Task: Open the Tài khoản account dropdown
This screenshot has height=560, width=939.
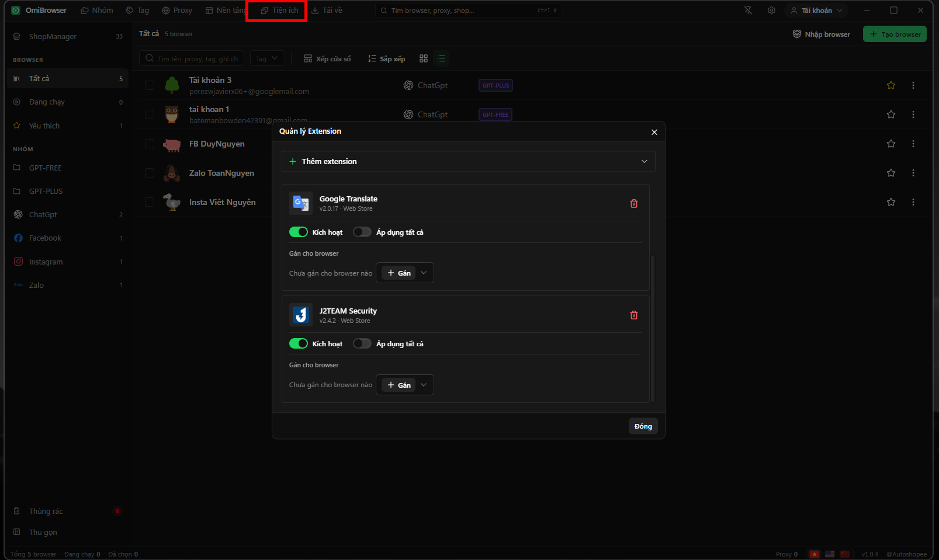Action: tap(816, 11)
